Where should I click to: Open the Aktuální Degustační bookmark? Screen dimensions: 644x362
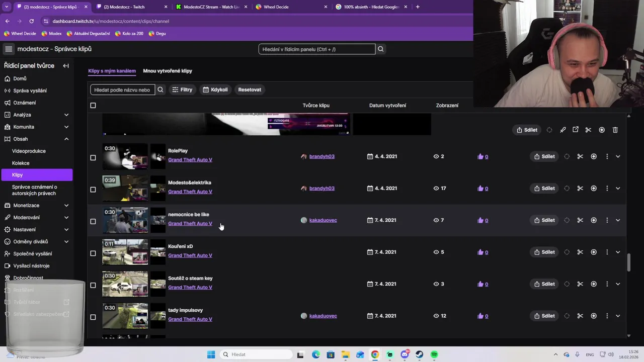88,34
